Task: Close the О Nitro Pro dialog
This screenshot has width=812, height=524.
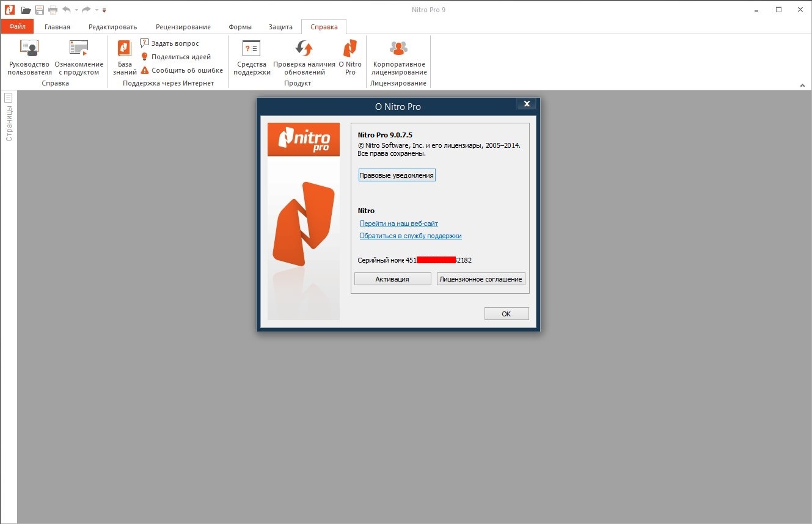Action: click(527, 104)
